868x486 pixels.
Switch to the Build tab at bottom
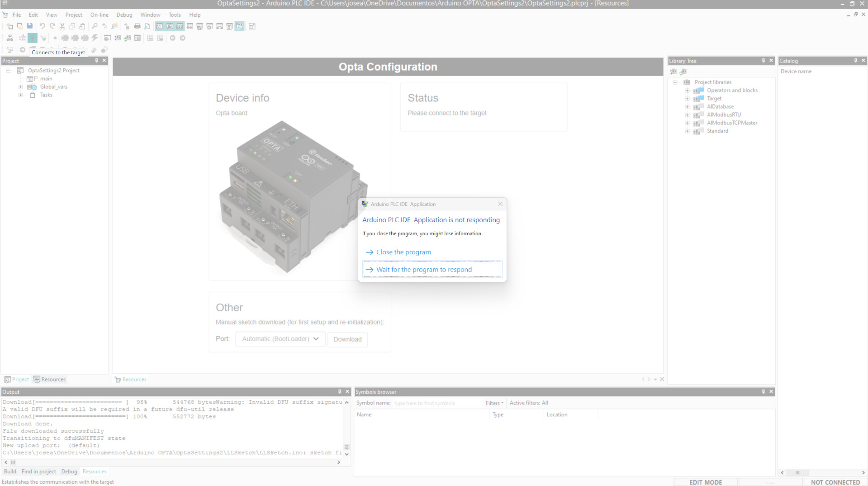pyautogui.click(x=10, y=472)
